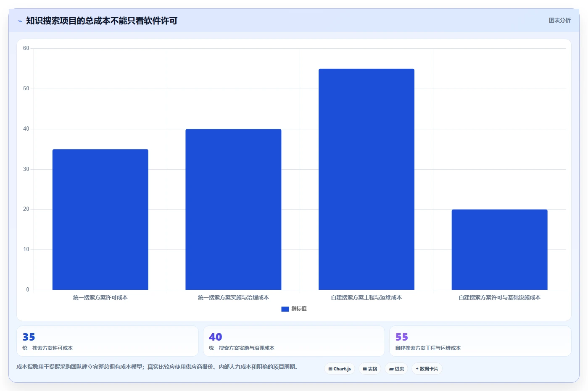Image resolution: width=588 pixels, height=391 pixels.
Task: Click the y-axis value 60
Action: tap(26, 48)
